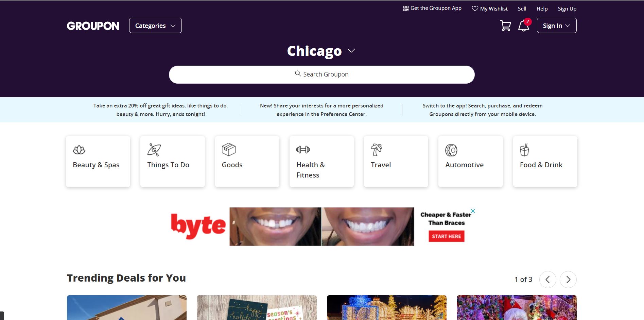Click the Food & Drink takeout icon
The image size is (644, 320).
click(524, 150)
